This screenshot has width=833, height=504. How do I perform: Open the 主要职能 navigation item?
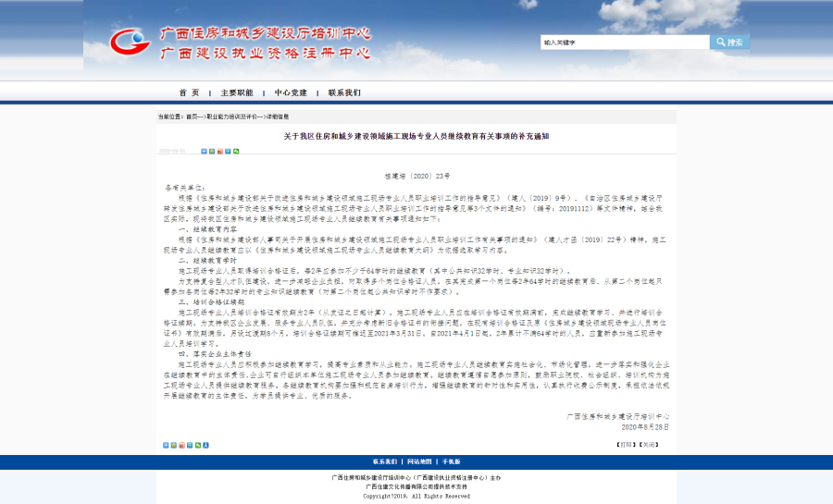click(x=237, y=92)
